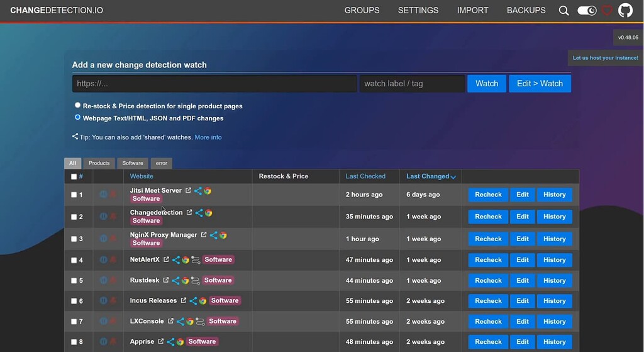
Task: Click share icon for Jitsi Meet Server
Action: 198,191
